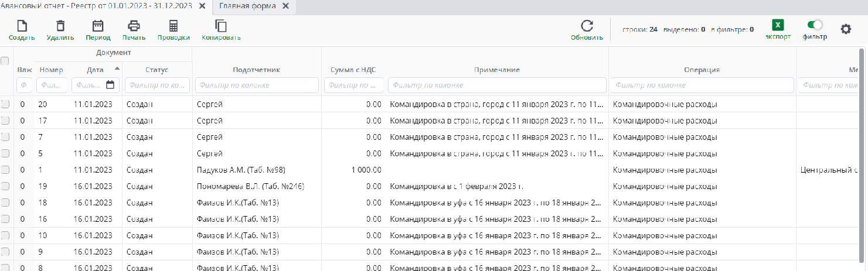Click the Подотчетник column filter field
The height and width of the screenshot is (271, 868).
257,85
